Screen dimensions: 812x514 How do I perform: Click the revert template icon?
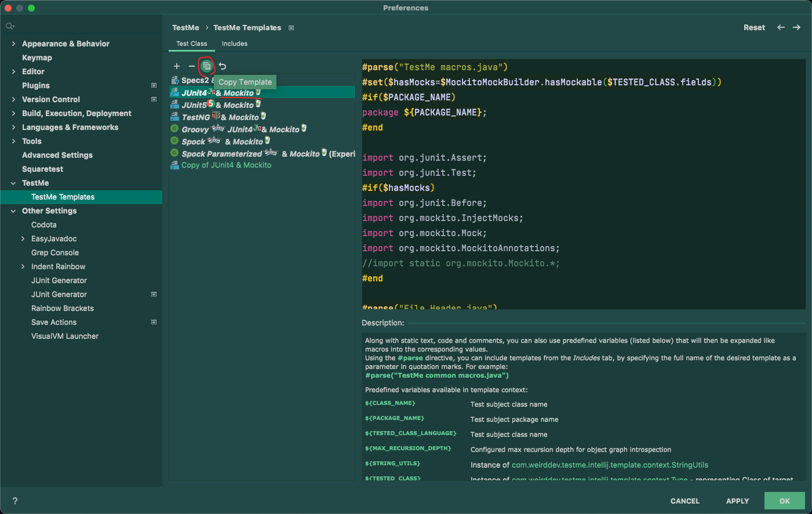pos(223,66)
